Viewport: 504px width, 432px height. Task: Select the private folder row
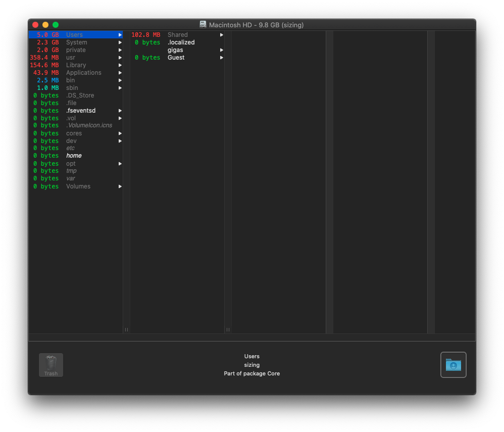[x=76, y=50]
